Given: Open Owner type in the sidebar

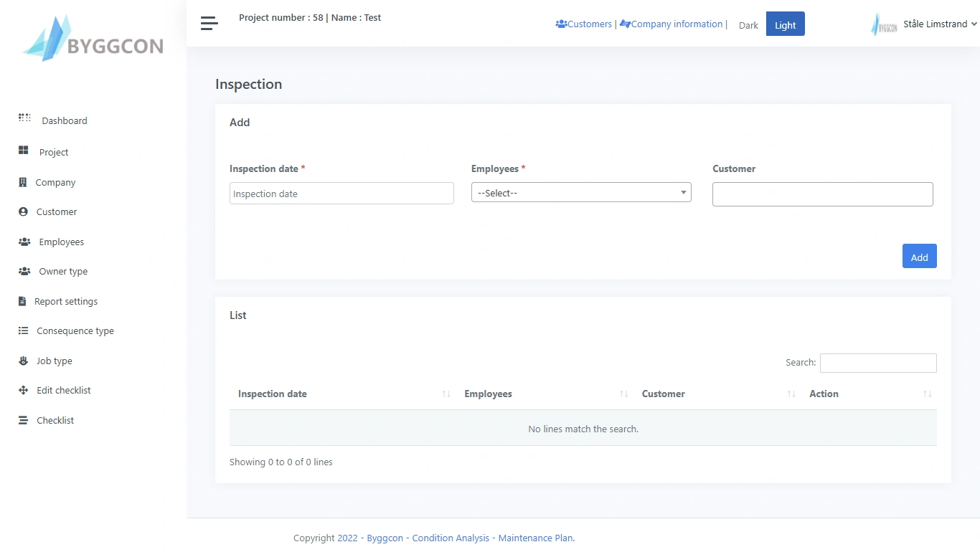Looking at the screenshot, I should click(63, 271).
